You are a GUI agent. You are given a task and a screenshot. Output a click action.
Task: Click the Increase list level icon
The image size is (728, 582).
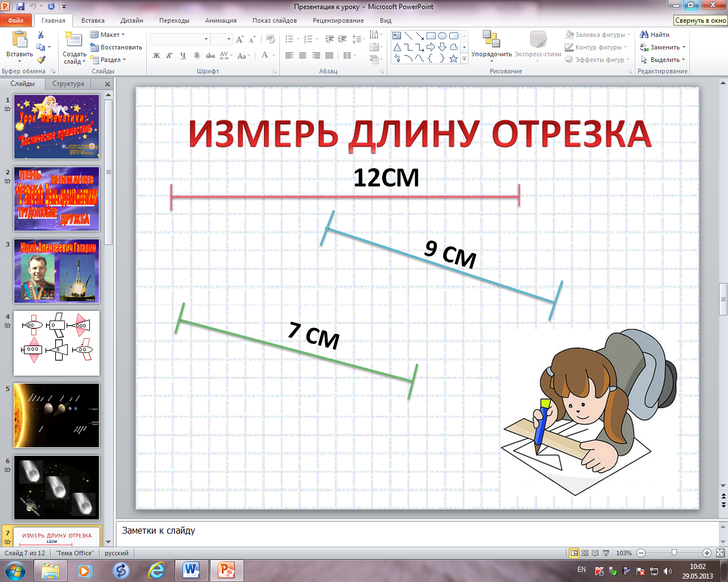click(x=342, y=39)
